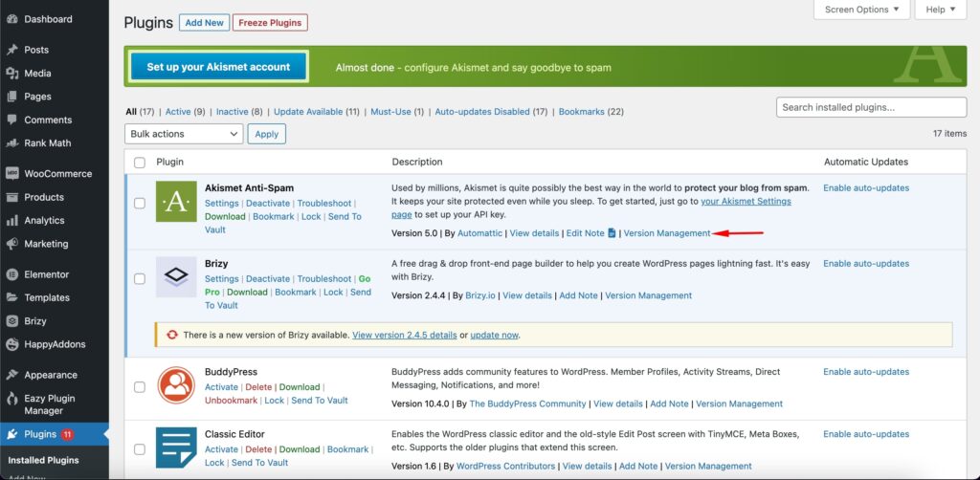Viewport: 980px width, 480px height.
Task: Click the Elementor sidebar icon
Action: (11, 274)
